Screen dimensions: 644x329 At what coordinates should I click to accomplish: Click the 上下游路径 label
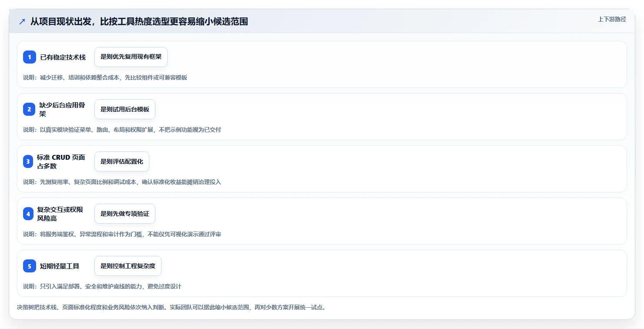(x=612, y=19)
